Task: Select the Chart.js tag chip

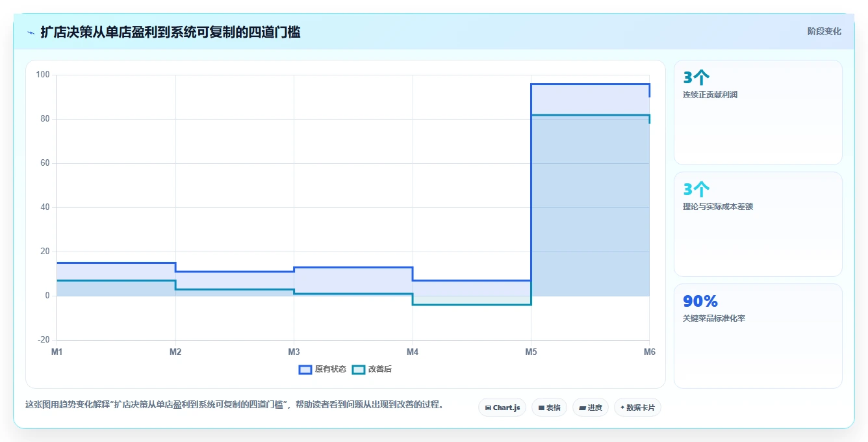Action: (x=502, y=408)
